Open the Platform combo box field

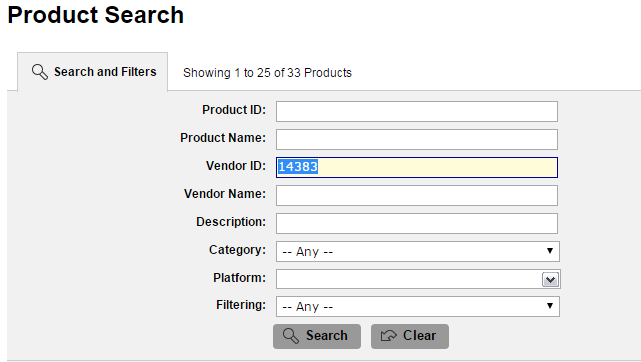[x=409, y=279]
